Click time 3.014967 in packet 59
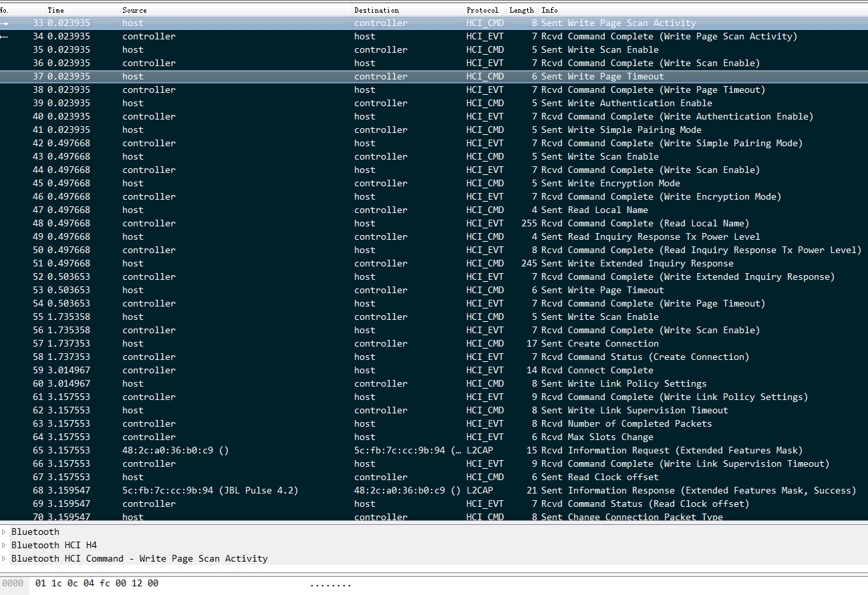Viewport: 868px width, 595px height. click(69, 371)
